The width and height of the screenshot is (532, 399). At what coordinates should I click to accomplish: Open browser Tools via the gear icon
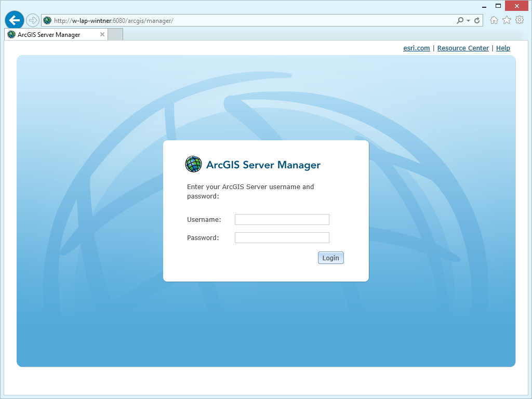point(520,20)
